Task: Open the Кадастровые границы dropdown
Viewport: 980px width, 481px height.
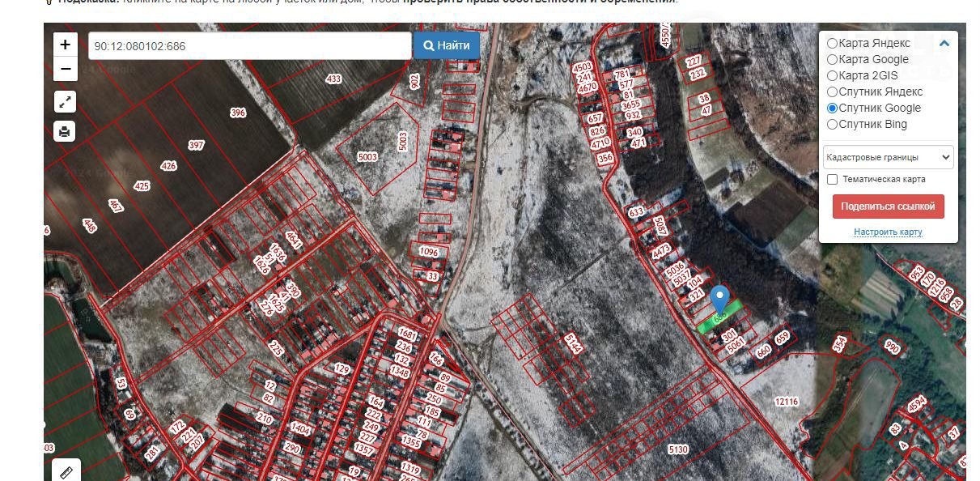Action: (888, 157)
